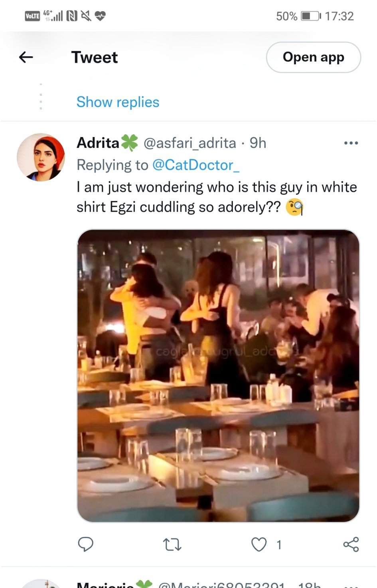The image size is (377, 588).
Task: Tap the like count number
Action: tap(279, 544)
